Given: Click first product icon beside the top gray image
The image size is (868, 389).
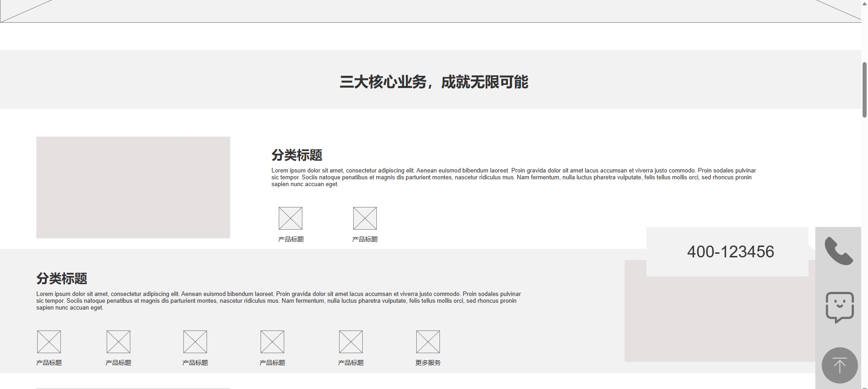Looking at the screenshot, I should click(x=291, y=218).
